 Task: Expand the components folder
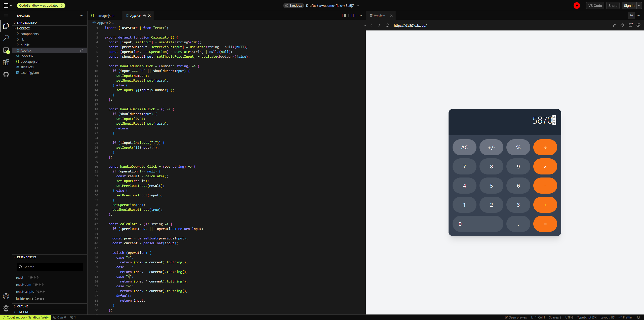click(x=29, y=34)
